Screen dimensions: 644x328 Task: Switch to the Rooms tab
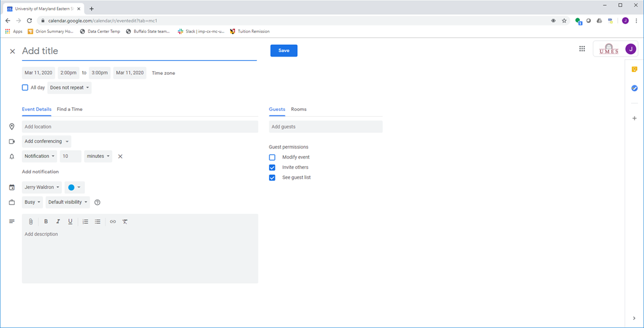click(x=298, y=110)
